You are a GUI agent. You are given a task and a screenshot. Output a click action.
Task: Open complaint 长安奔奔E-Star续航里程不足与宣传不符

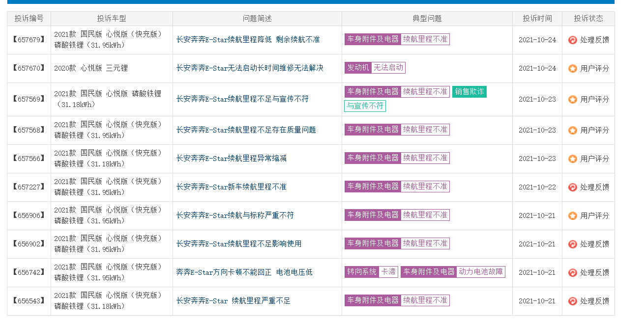(242, 99)
